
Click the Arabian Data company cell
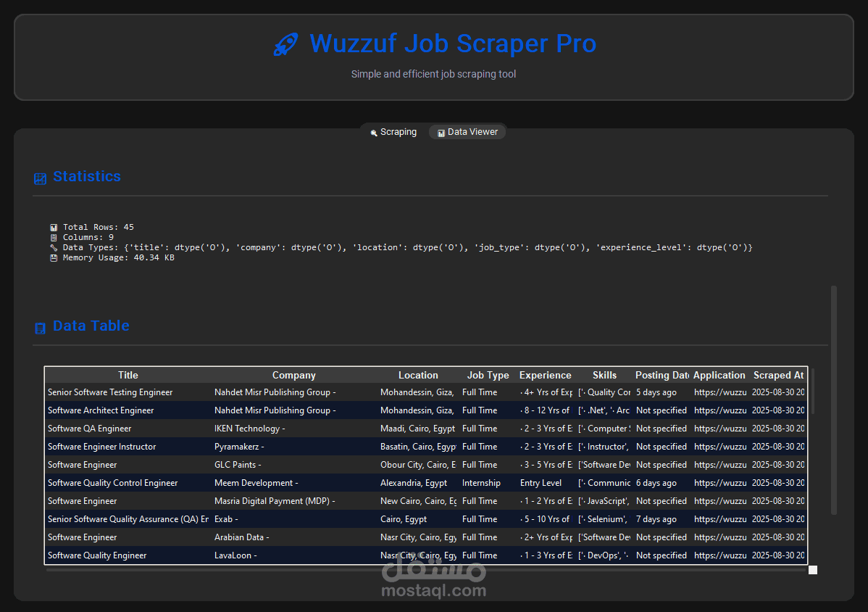coord(294,537)
